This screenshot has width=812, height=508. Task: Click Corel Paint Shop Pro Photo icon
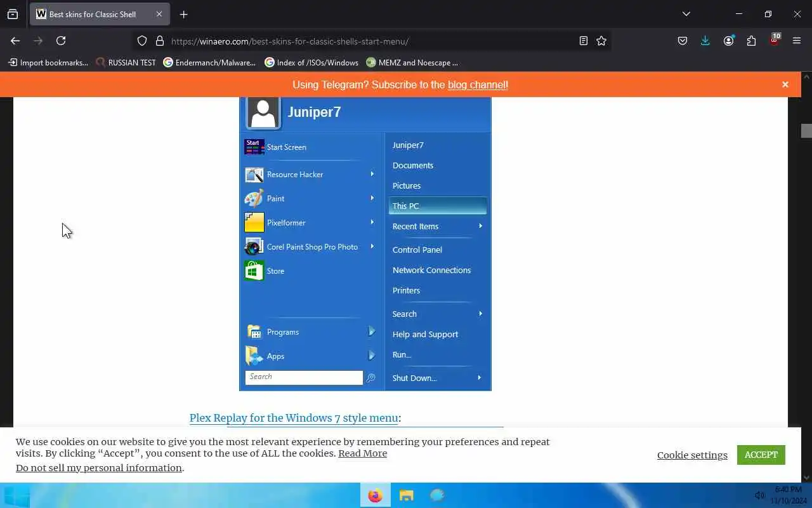pyautogui.click(x=254, y=246)
